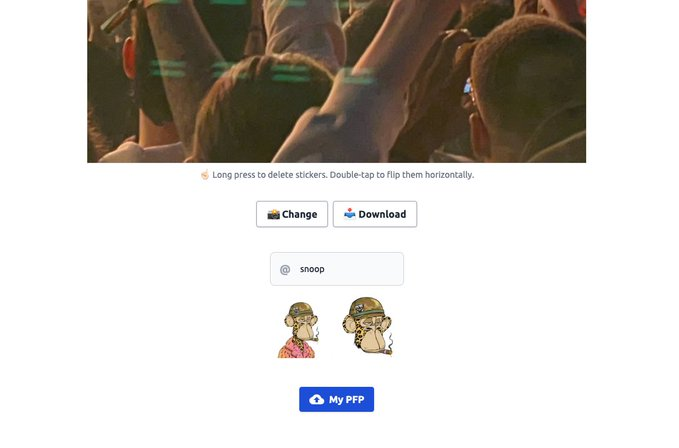Click the @ symbol in the username field
The width and height of the screenshot is (679, 448).
[x=285, y=270]
